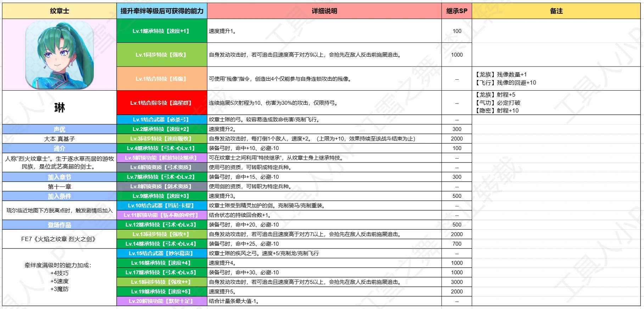This screenshot has width=644, height=309.
Task: Select the FE7《火焰之纹章 烈火之剑》 cell
Action: [60, 239]
